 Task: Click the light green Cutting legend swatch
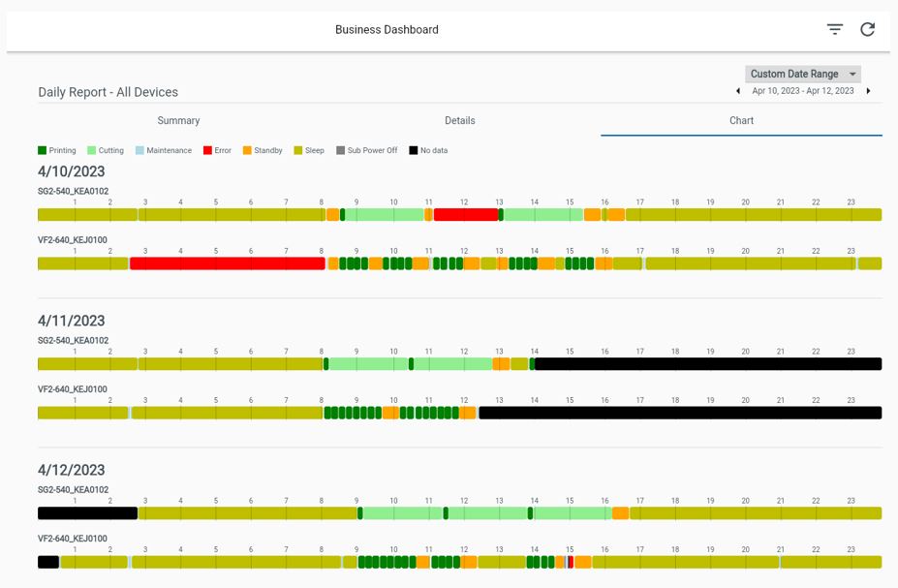pyautogui.click(x=92, y=150)
